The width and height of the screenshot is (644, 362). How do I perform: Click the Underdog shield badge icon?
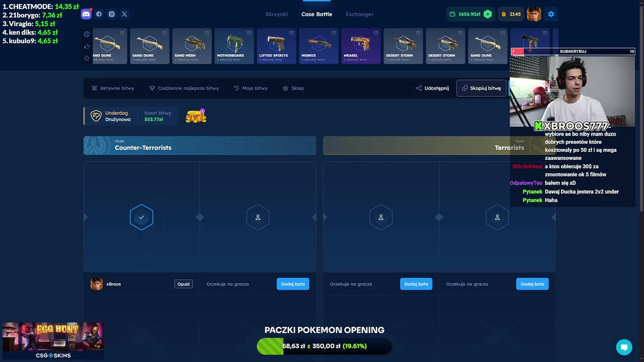point(96,116)
